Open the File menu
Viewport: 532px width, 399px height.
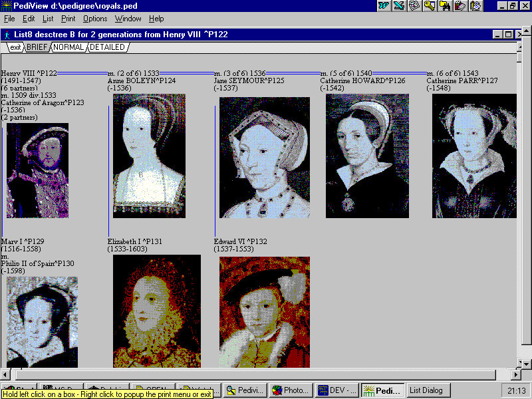pos(9,19)
